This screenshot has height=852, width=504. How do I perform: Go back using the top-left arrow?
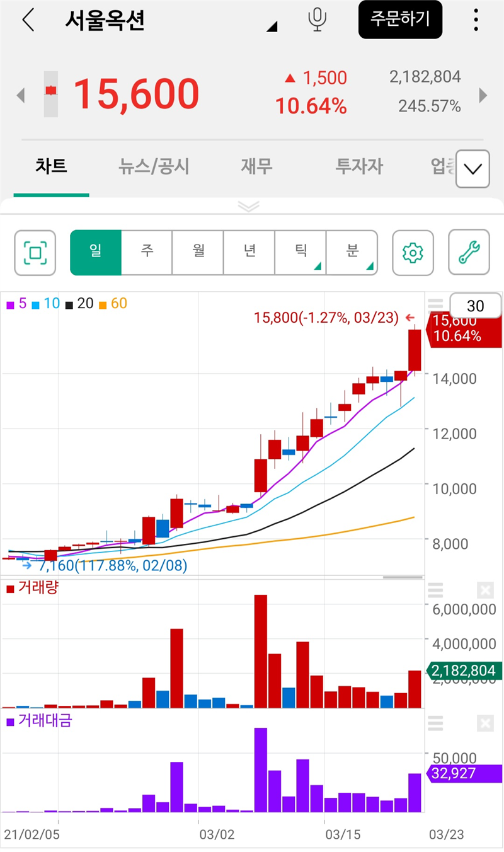(28, 20)
